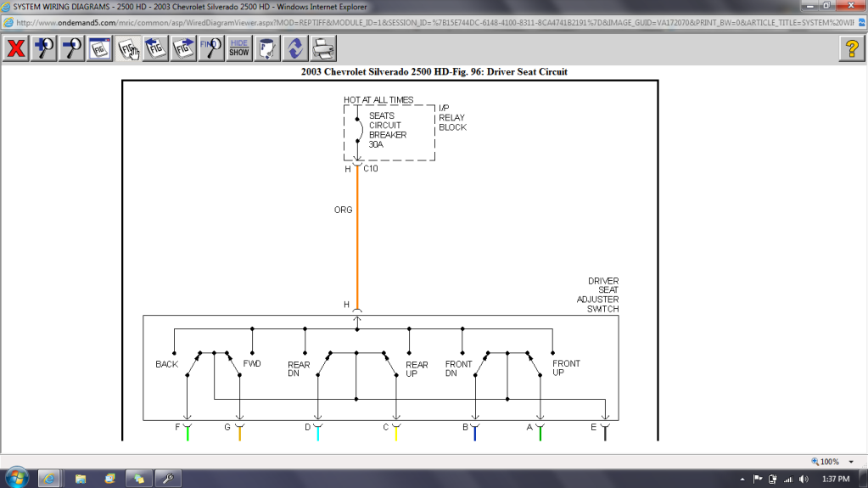
Task: Click the BACK switch label
Action: click(x=166, y=364)
